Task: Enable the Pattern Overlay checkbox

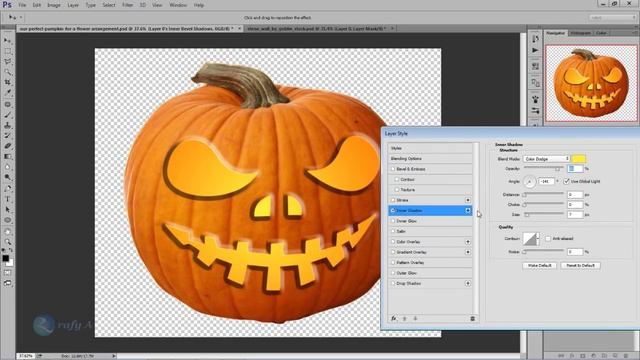Action: (x=393, y=262)
